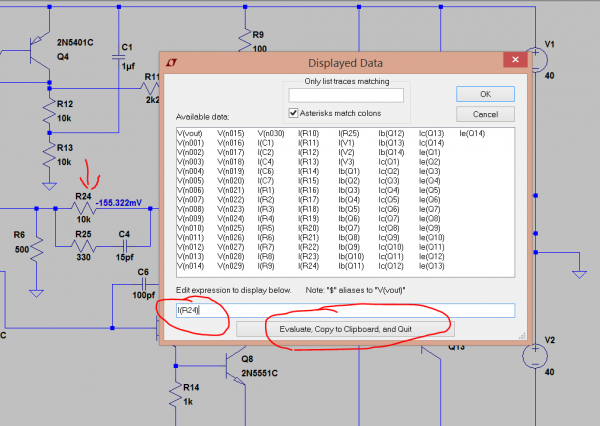Click the R9 100 resistor symbol
The height and width of the screenshot is (426, 600).
pyautogui.click(x=245, y=40)
